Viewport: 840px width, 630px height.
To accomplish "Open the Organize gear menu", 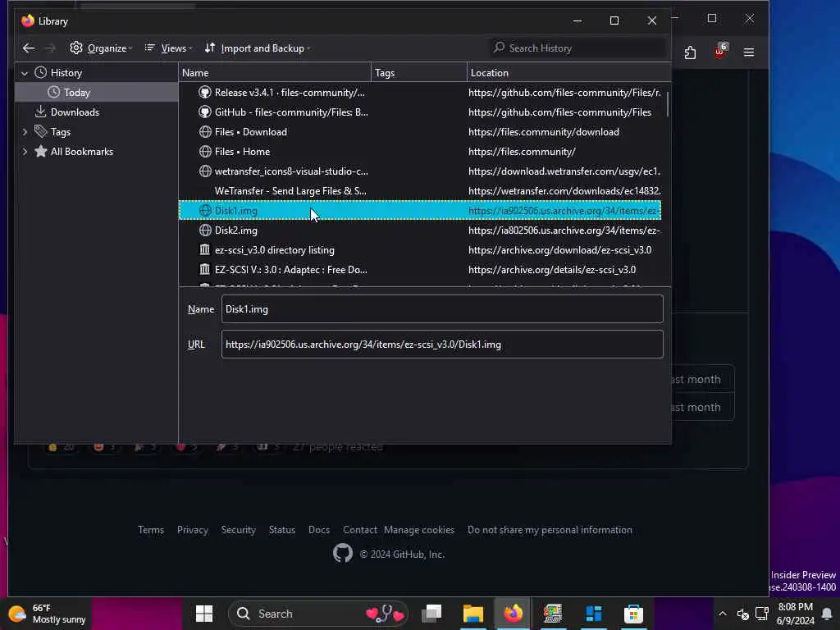I will [x=101, y=48].
